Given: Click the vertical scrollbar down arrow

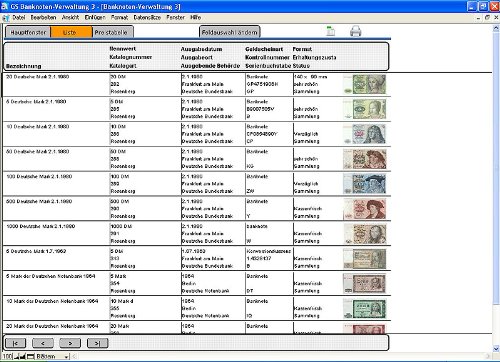Looking at the screenshot, I should (496, 349).
